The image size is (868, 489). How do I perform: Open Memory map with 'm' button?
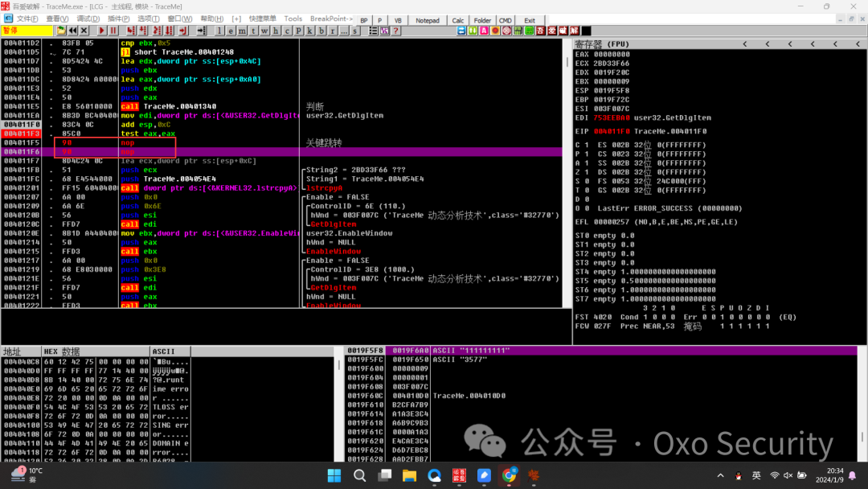coord(242,31)
